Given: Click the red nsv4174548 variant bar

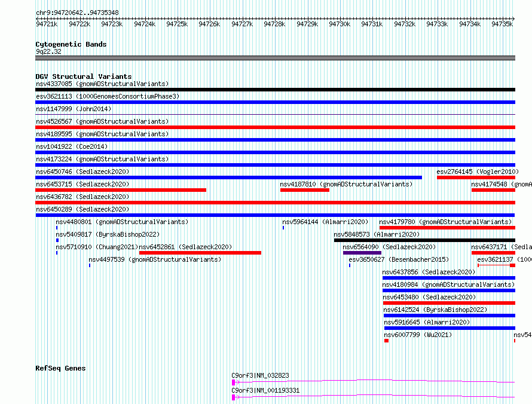Looking at the screenshot, I should click(x=493, y=190).
